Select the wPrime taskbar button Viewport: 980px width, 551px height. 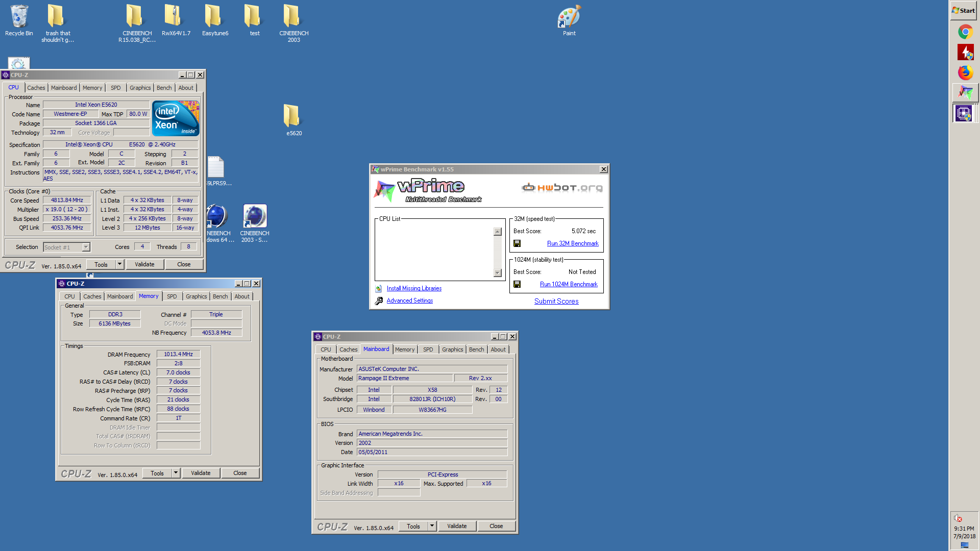click(965, 92)
